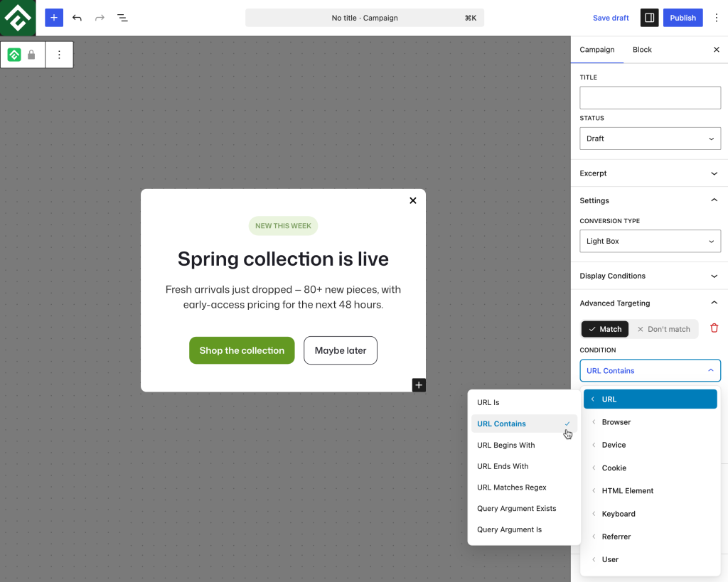
Task: Choose Query Argument Is condition
Action: pyautogui.click(x=524, y=529)
